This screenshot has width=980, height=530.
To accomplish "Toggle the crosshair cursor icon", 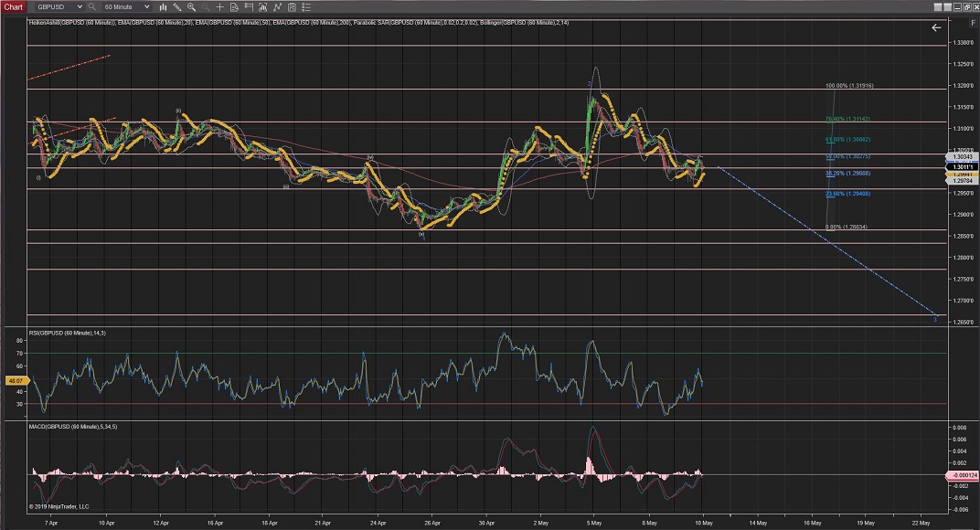I will 222,6.
